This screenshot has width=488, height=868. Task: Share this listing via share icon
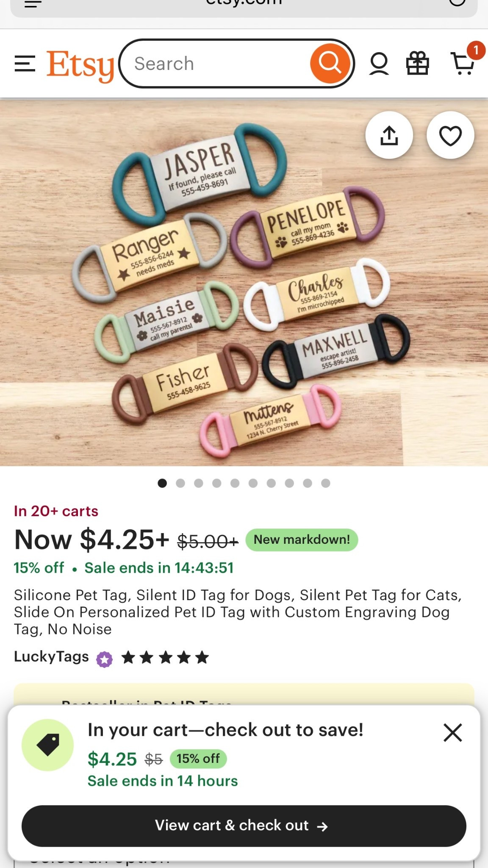point(389,135)
